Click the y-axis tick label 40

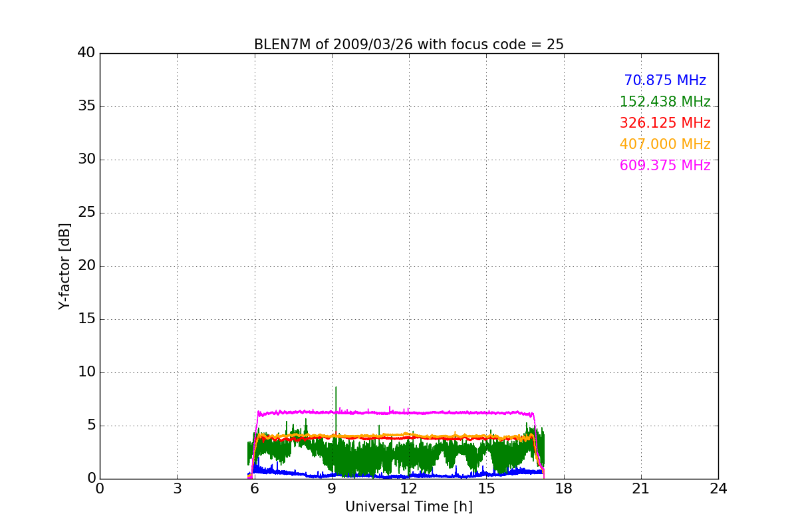click(x=86, y=53)
